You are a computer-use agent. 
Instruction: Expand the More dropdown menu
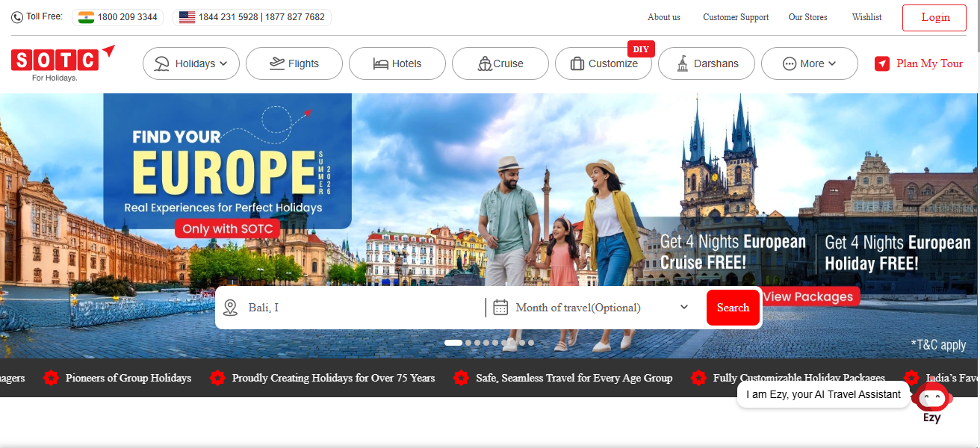pyautogui.click(x=809, y=64)
